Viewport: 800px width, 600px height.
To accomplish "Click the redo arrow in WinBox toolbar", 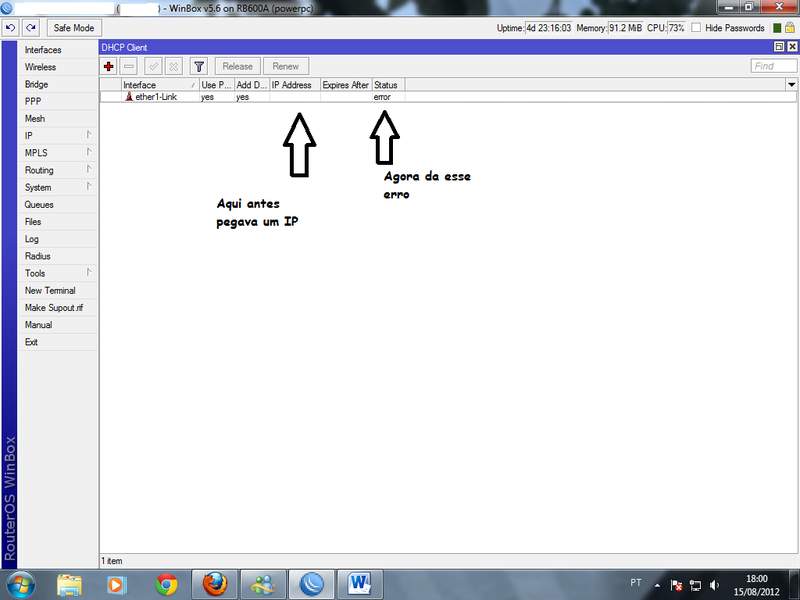I will [x=31, y=28].
